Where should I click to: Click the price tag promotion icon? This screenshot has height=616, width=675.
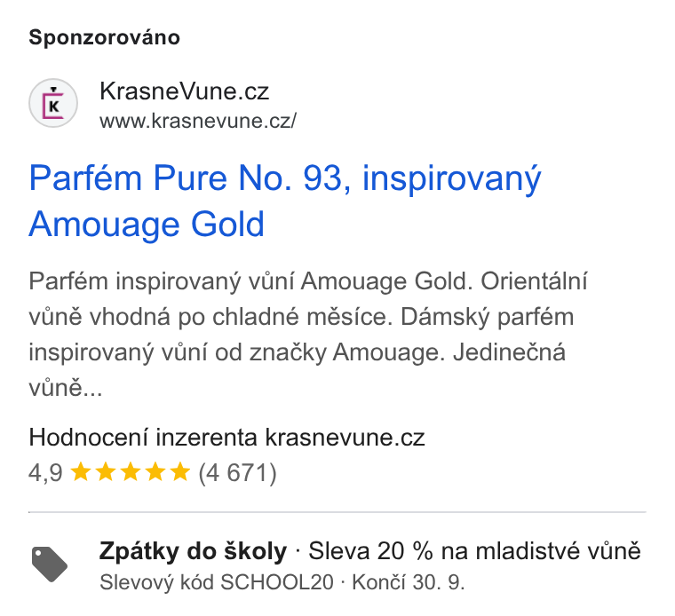(50, 564)
